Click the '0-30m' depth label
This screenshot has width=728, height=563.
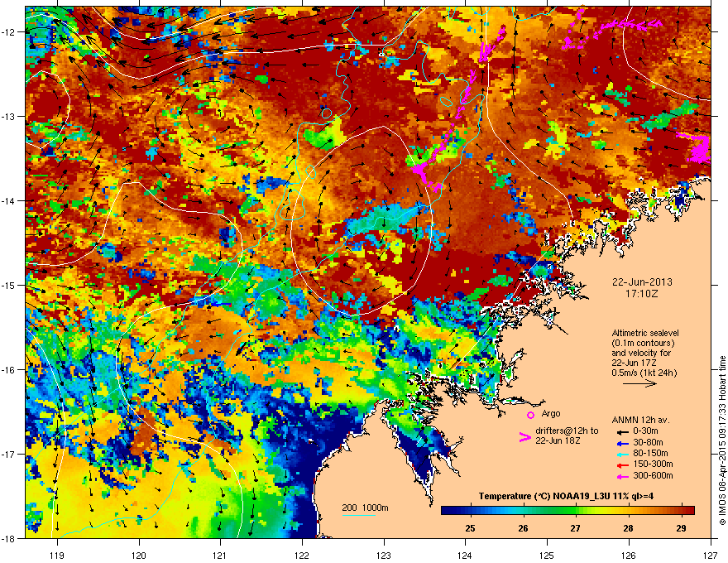[645, 431]
